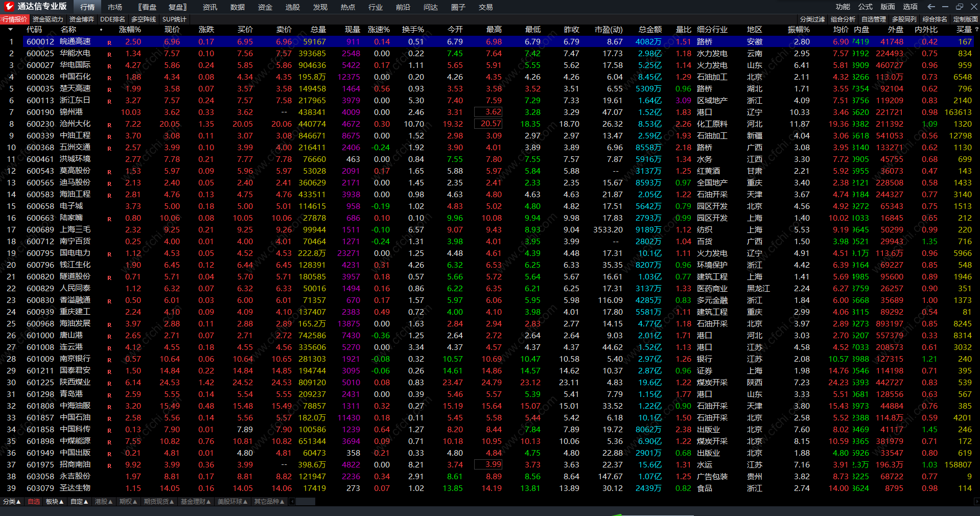Open the 交易 top menu item

tap(486, 7)
